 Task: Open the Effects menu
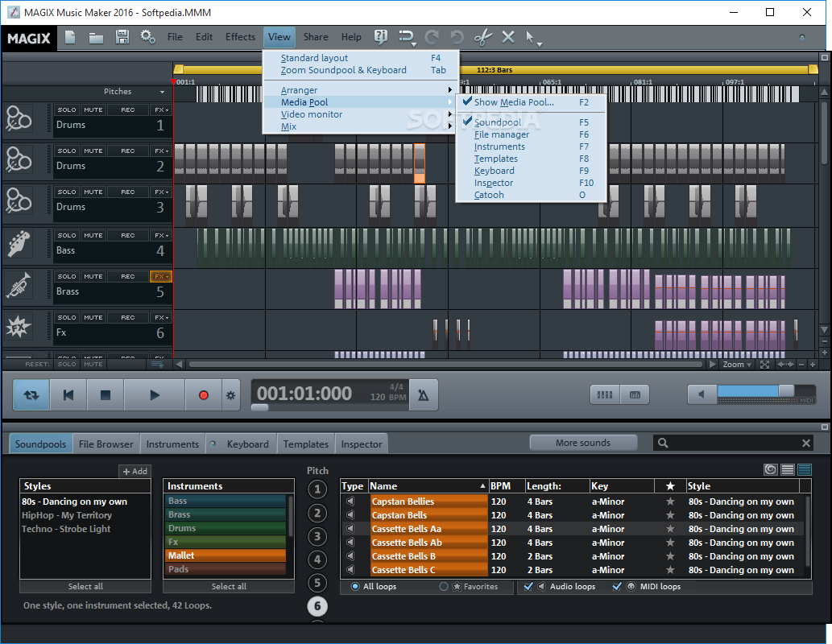(240, 36)
